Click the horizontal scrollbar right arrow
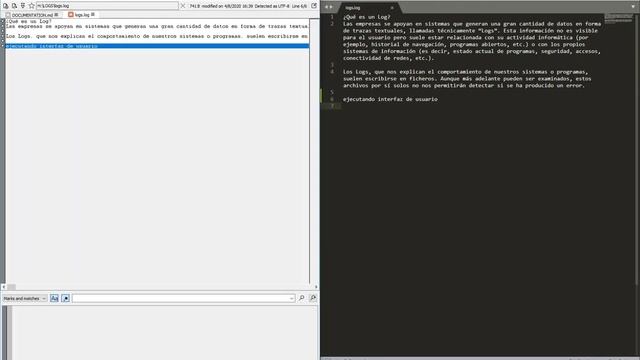Viewport: 640px width, 360px height. [x=316, y=287]
